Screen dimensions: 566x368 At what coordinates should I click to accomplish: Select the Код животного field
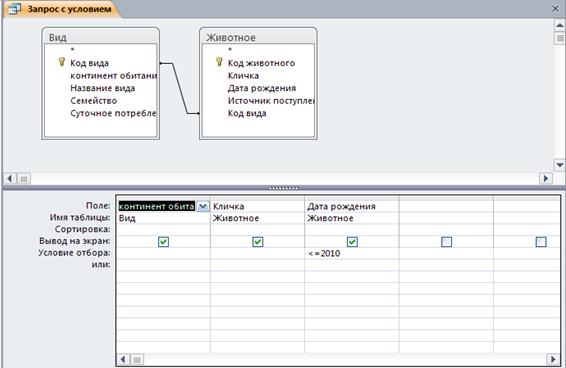tap(261, 63)
